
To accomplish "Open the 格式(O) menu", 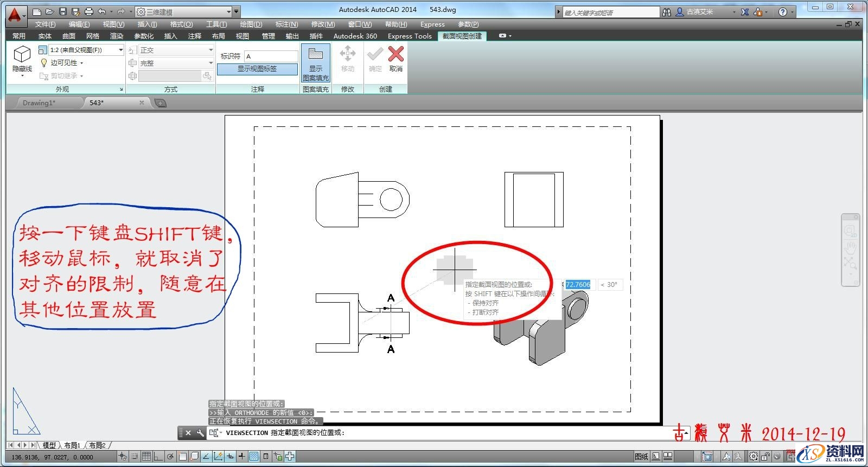I will pos(181,24).
